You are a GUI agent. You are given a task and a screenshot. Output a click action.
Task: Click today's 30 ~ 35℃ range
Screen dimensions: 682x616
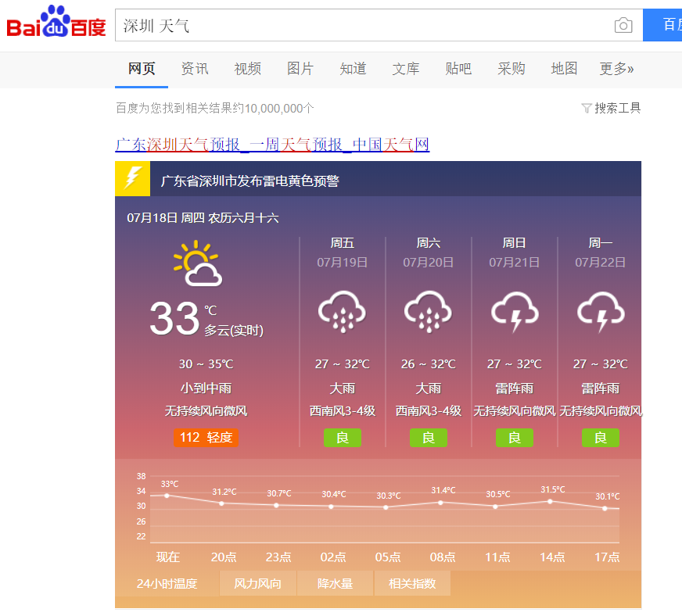[206, 364]
